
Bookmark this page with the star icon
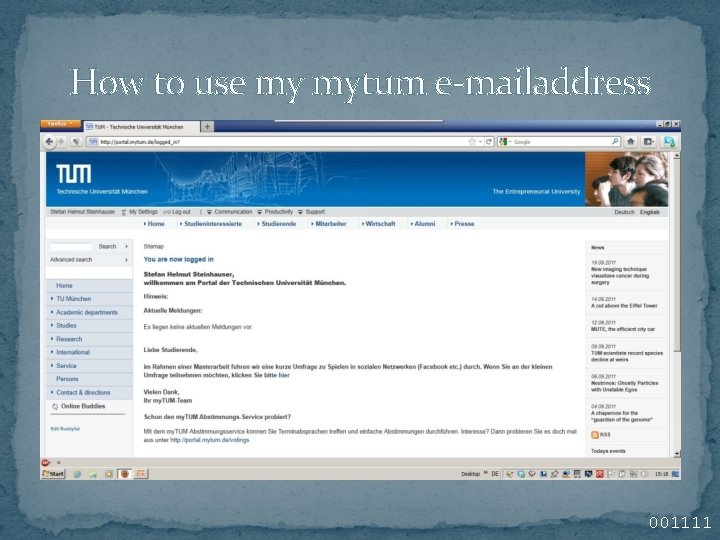coord(472,142)
